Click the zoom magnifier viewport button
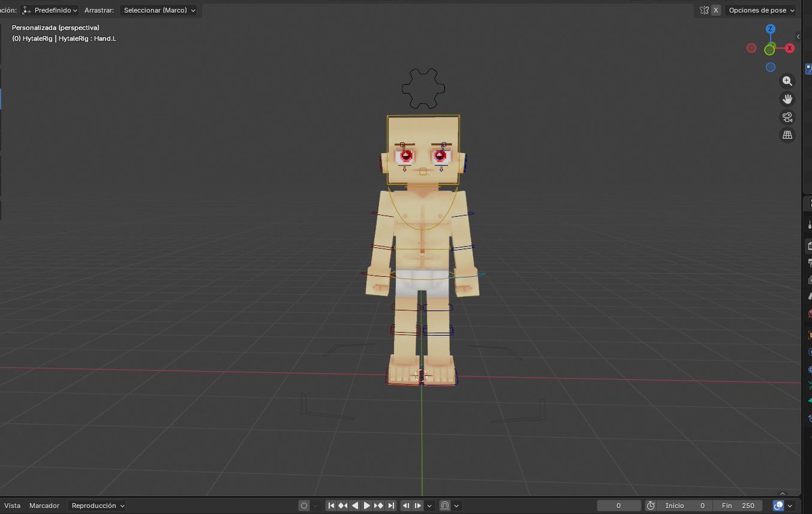812x514 pixels. point(787,81)
